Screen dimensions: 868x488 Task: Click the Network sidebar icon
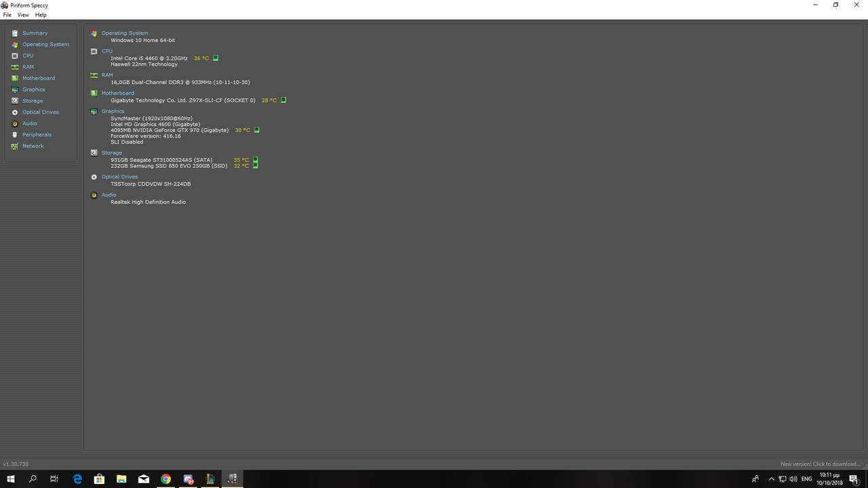(15, 146)
